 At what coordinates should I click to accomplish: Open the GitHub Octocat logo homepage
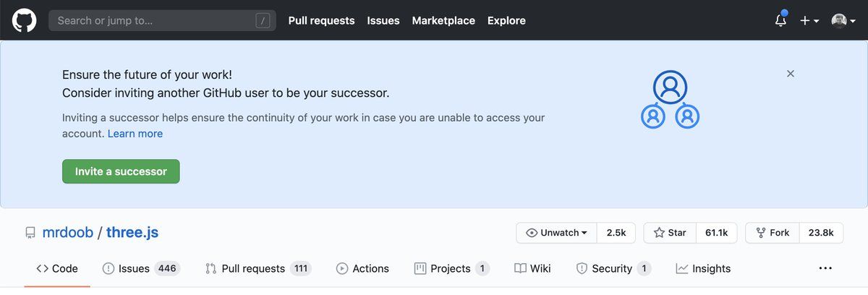pyautogui.click(x=24, y=20)
